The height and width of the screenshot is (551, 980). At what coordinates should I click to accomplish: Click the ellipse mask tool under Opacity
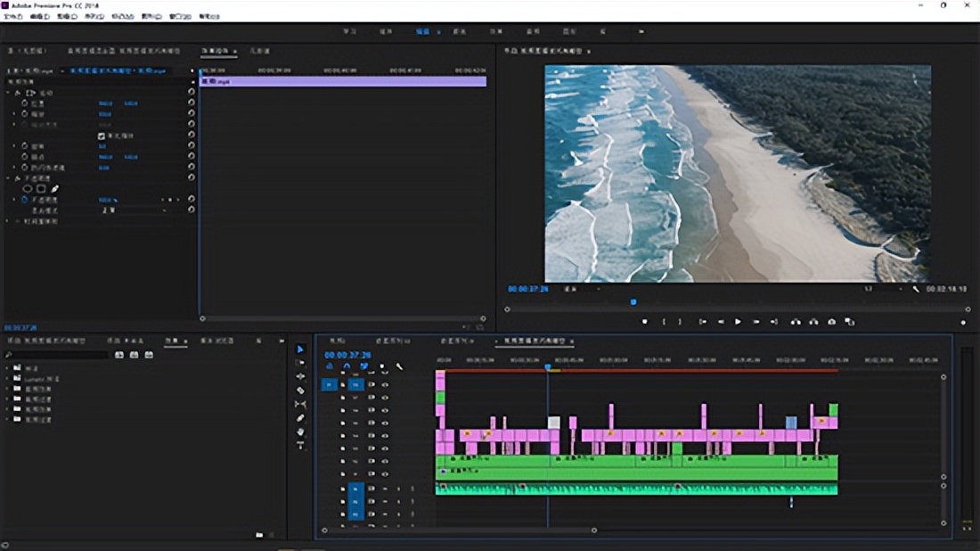28,189
